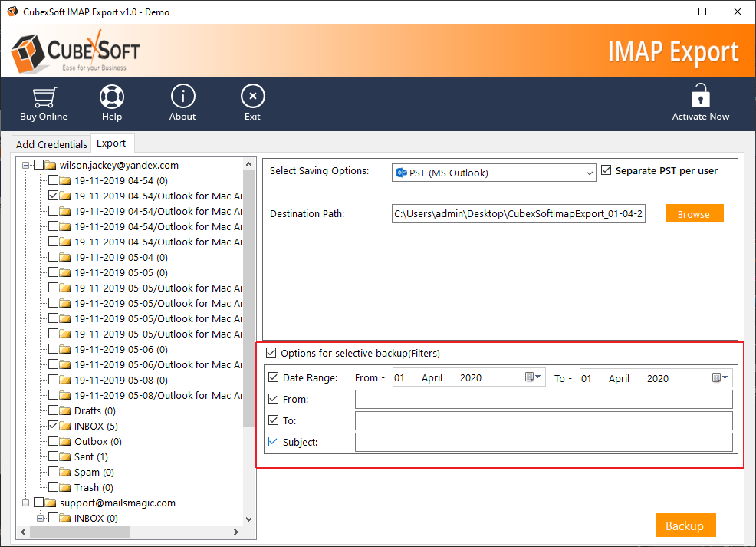Click the Browse button
Screen dimensions: 756x547
695,213
